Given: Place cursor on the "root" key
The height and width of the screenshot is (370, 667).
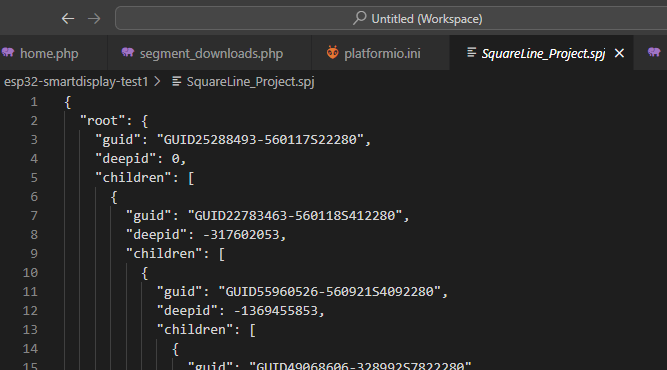Looking at the screenshot, I should coord(103,121).
